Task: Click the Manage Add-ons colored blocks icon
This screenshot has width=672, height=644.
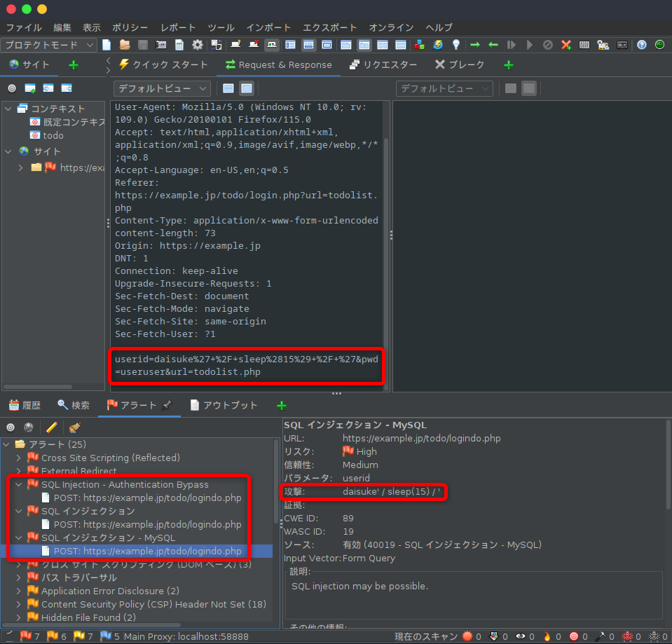Action: click(x=419, y=45)
